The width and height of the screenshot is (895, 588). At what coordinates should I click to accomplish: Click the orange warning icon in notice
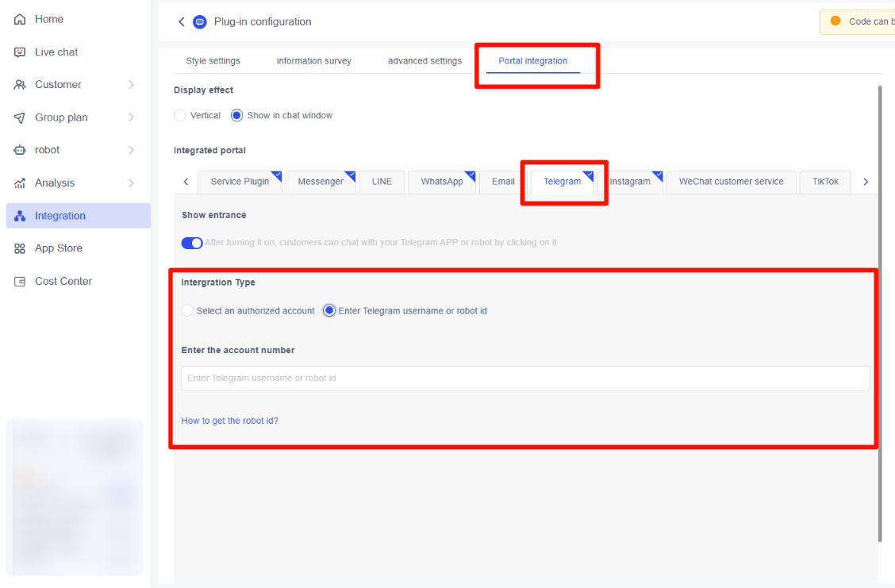coord(835,21)
